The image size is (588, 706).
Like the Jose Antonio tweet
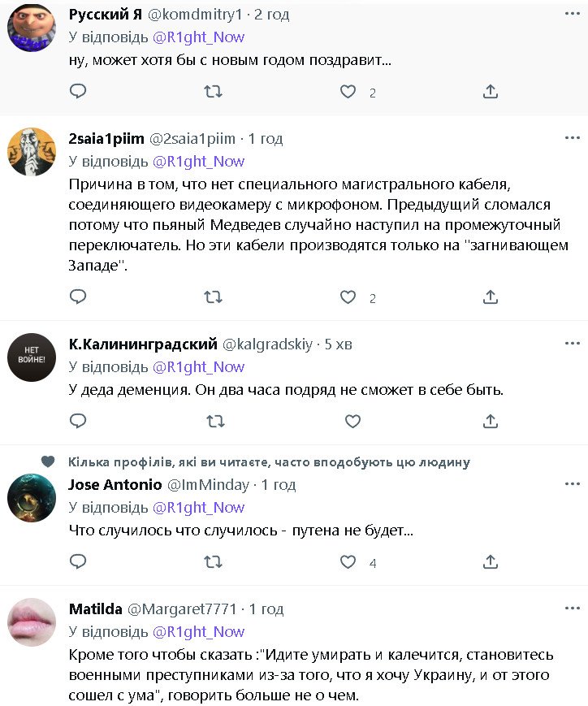(x=348, y=561)
